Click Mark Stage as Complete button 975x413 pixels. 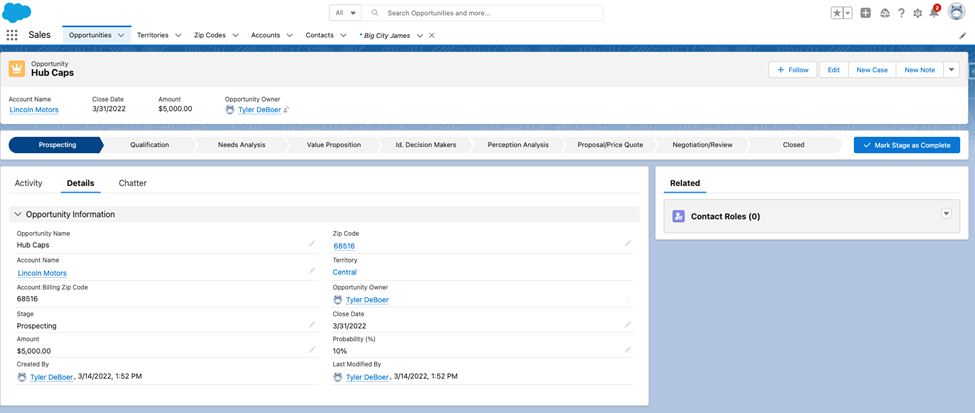[906, 145]
